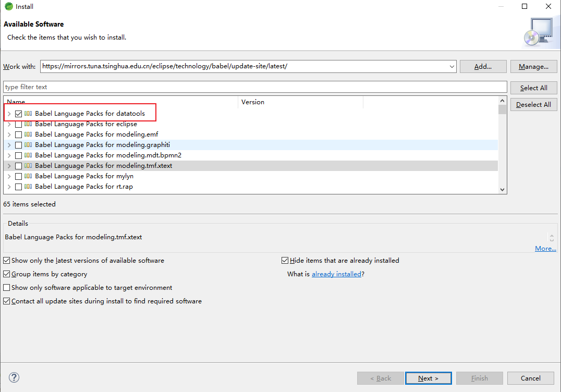Screen dimensions: 561x392
Task: Expand the eclipse language pack tree node
Action: pyautogui.click(x=9, y=124)
